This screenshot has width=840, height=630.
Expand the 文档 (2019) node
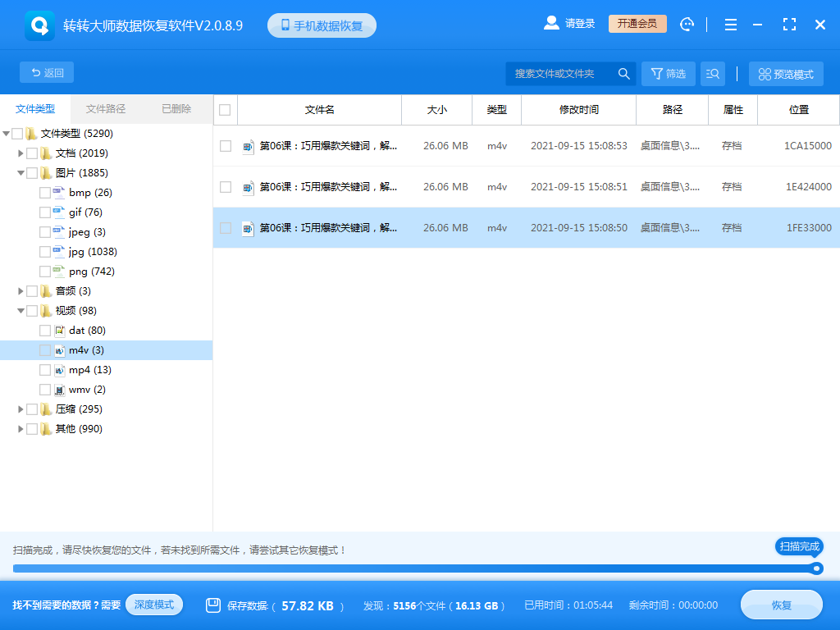pos(21,153)
